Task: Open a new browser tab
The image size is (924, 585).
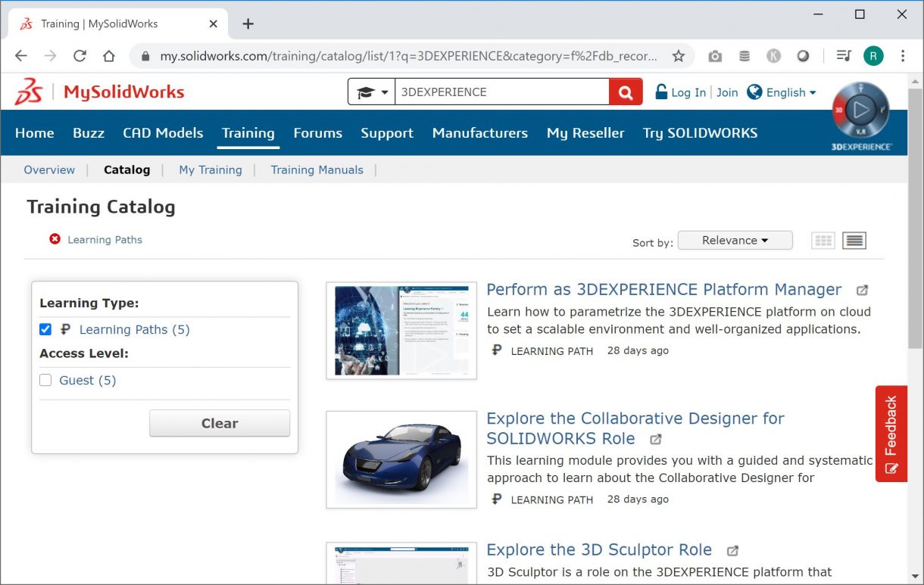Action: 248,23
